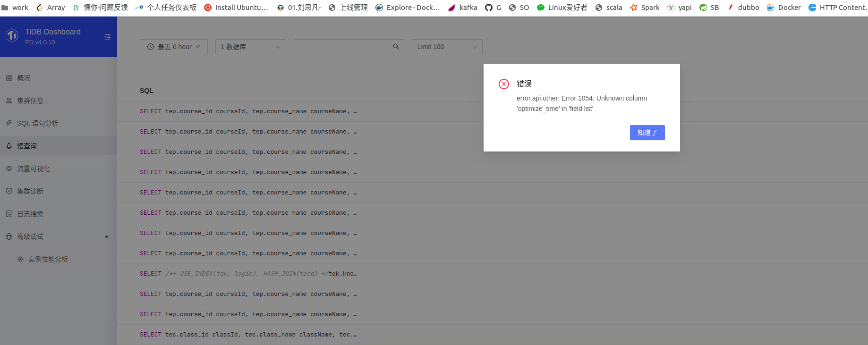Viewport: 868px width, 345px height.
Task: Open the Install Ubuntu bookmark
Action: tap(236, 8)
